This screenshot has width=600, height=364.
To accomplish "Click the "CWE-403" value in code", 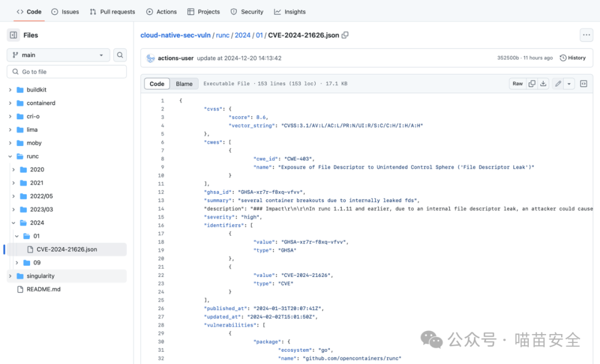I will click(x=298, y=159).
